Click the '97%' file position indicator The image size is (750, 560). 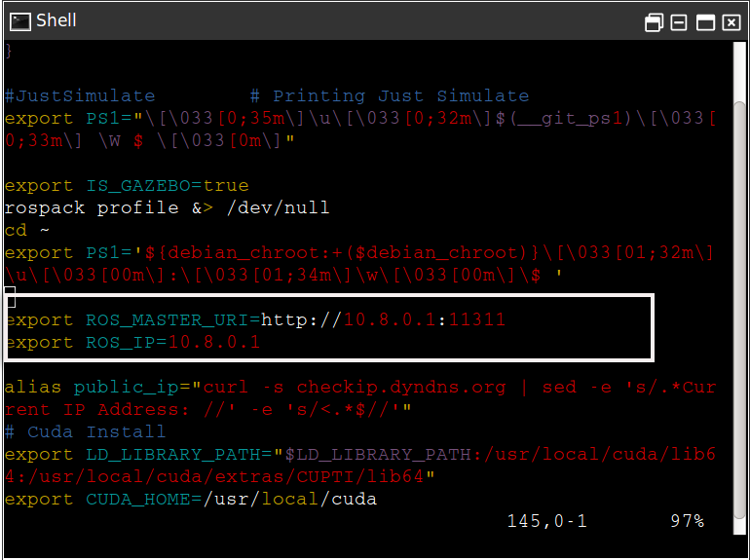pos(688,521)
